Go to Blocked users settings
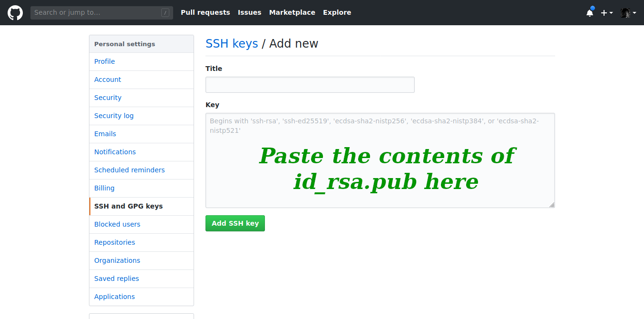This screenshot has height=319, width=644. coord(117,224)
